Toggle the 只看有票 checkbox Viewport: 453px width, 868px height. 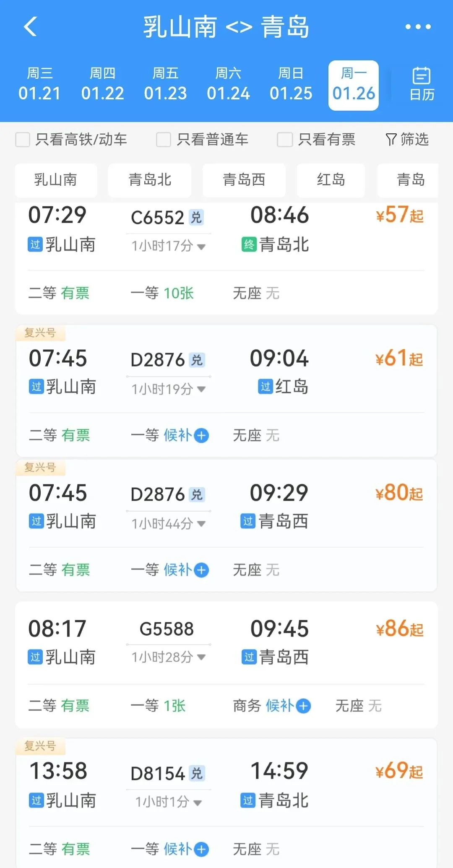tap(284, 140)
